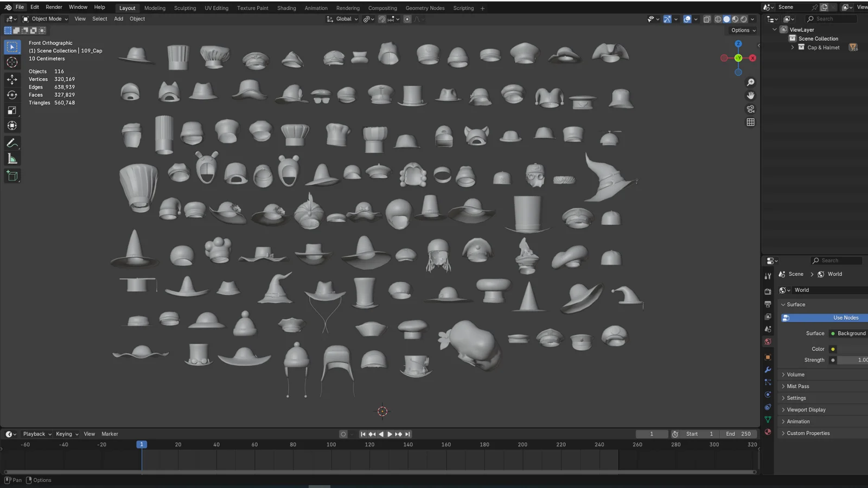Toggle proportional editing in the header
This screenshot has width=868, height=488.
[x=407, y=19]
